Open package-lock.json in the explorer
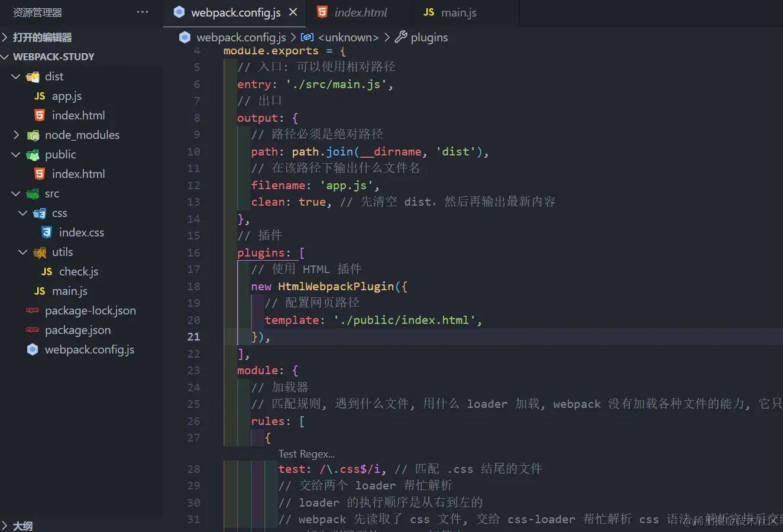The height and width of the screenshot is (532, 783). point(90,310)
